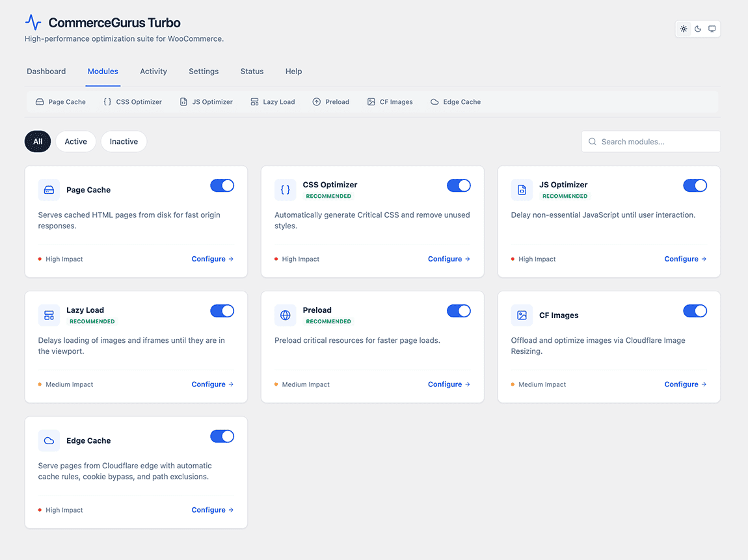
Task: Disable the Edge Cache module toggle
Action: coord(222,436)
